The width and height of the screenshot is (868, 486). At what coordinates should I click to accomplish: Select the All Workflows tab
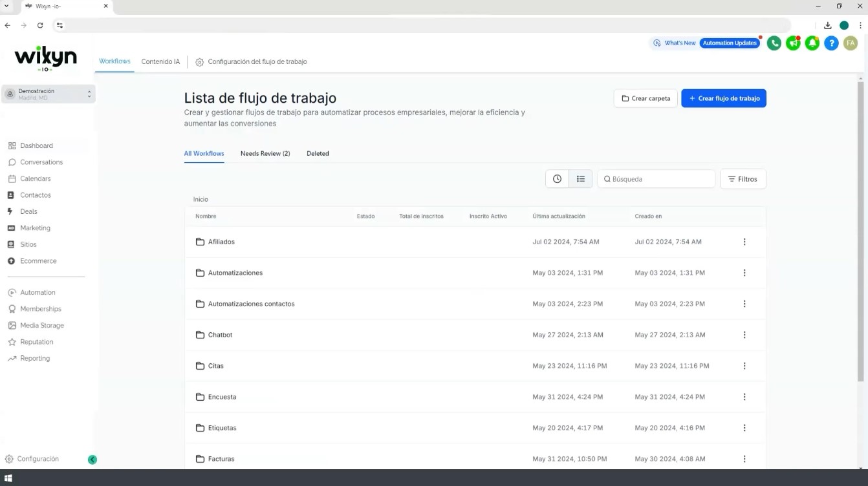click(x=204, y=154)
